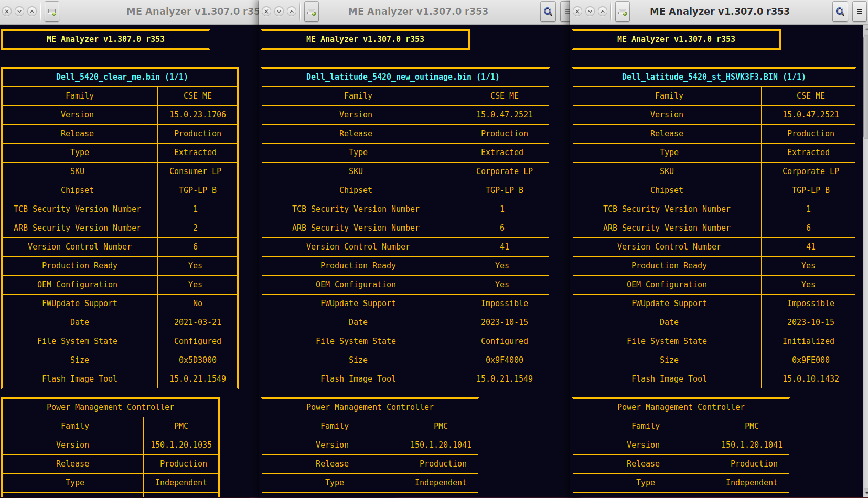This screenshot has width=868, height=498.
Task: Maximize the Dell_5420_clear_me terminal window
Action: coord(32,11)
